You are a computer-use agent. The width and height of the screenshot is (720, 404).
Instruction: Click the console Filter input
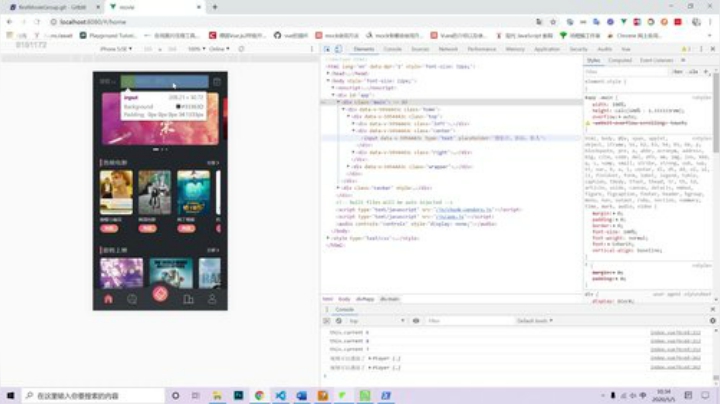coord(468,321)
